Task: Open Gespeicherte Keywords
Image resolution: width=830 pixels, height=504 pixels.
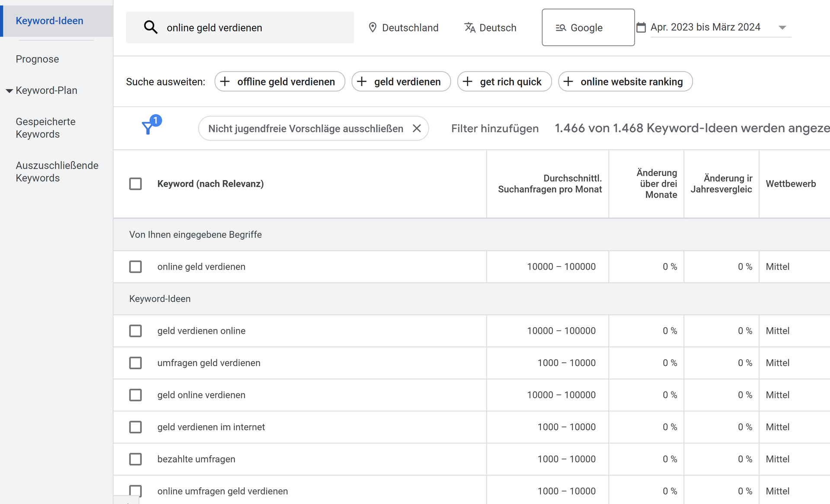Action: click(46, 128)
